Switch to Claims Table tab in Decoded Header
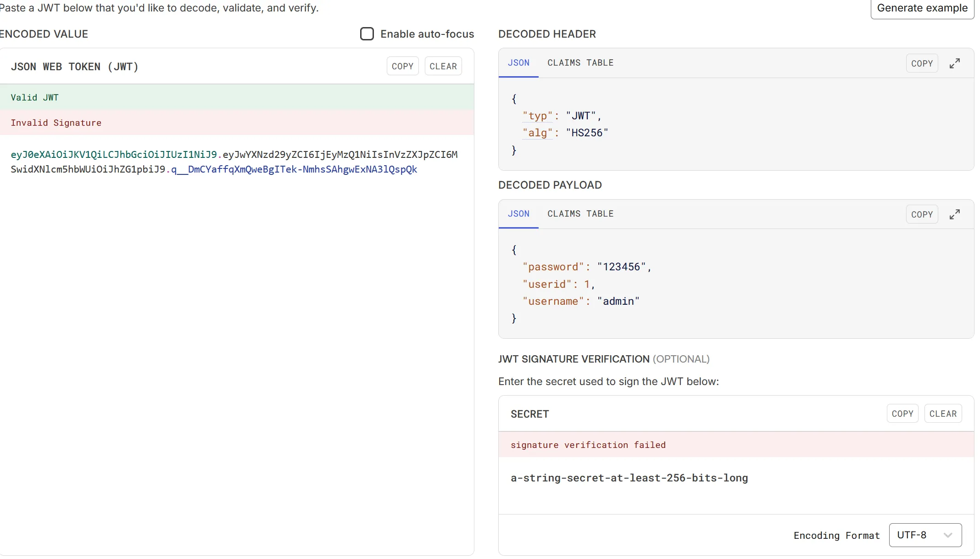Screen dimensions: 980x559 580,63
